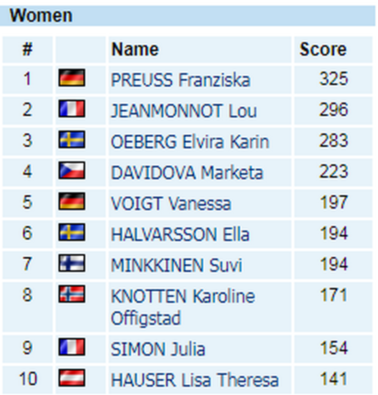Open JEANMONNOT Lou athlete link
Viewport: 378px width, 395px height.
click(184, 111)
